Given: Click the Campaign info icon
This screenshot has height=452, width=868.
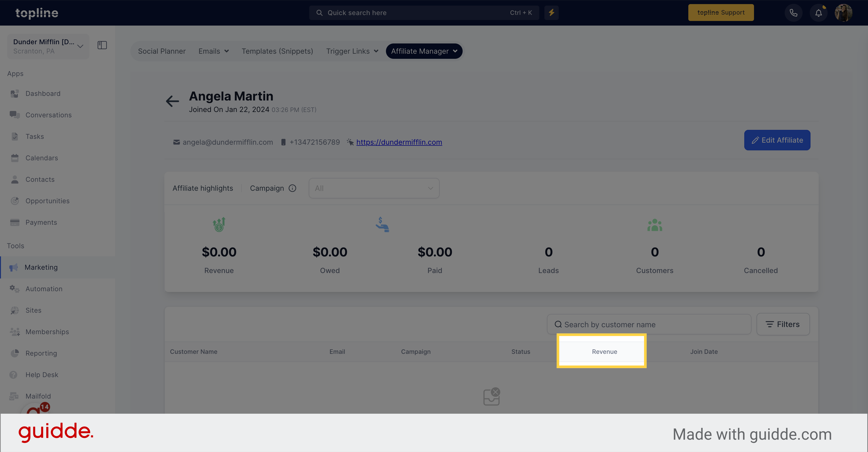Looking at the screenshot, I should (292, 188).
